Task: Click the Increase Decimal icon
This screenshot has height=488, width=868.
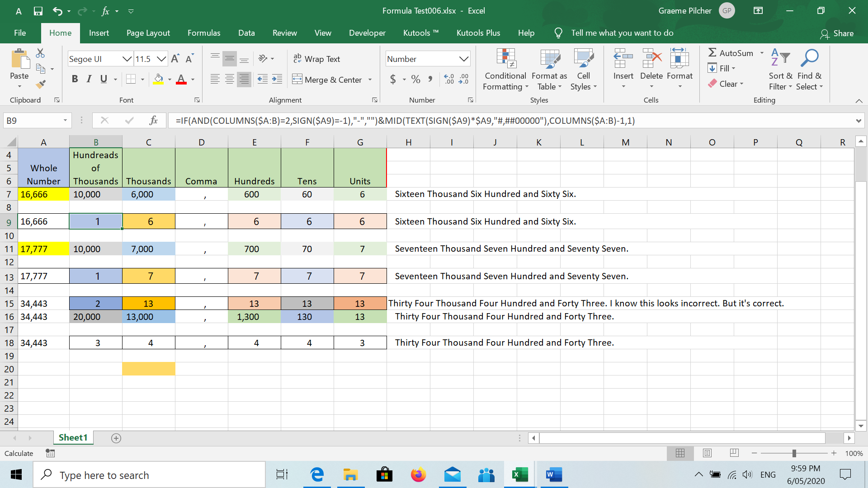Action: tap(449, 80)
